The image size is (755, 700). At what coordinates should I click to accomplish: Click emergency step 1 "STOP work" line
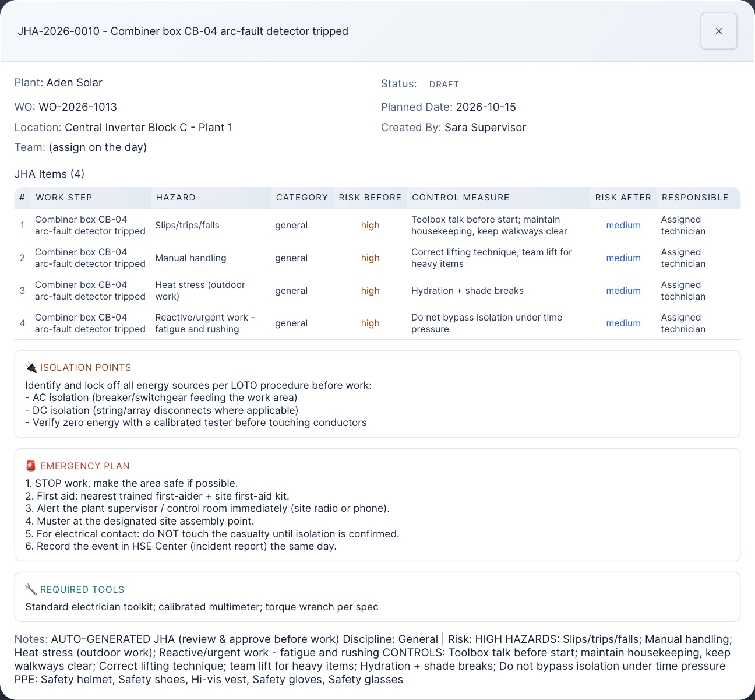(132, 483)
